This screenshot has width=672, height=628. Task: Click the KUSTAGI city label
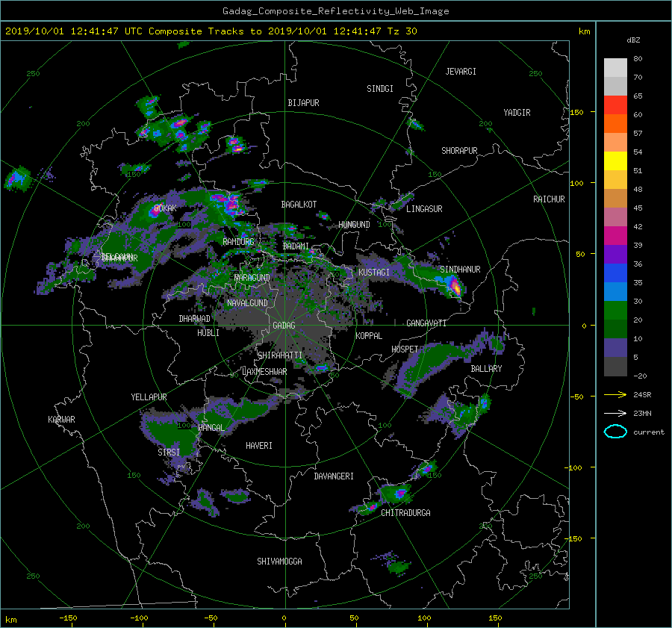(374, 273)
